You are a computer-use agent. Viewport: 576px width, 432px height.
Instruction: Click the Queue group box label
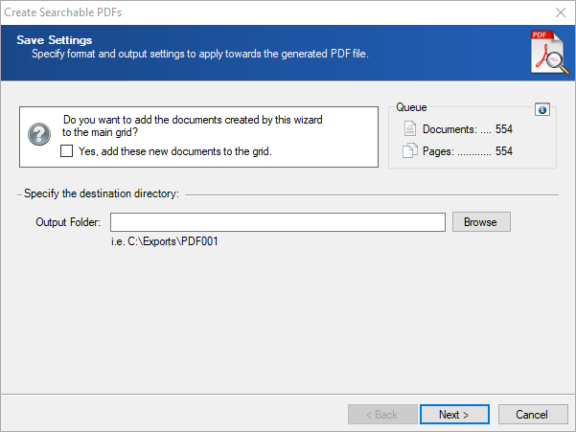(x=411, y=107)
